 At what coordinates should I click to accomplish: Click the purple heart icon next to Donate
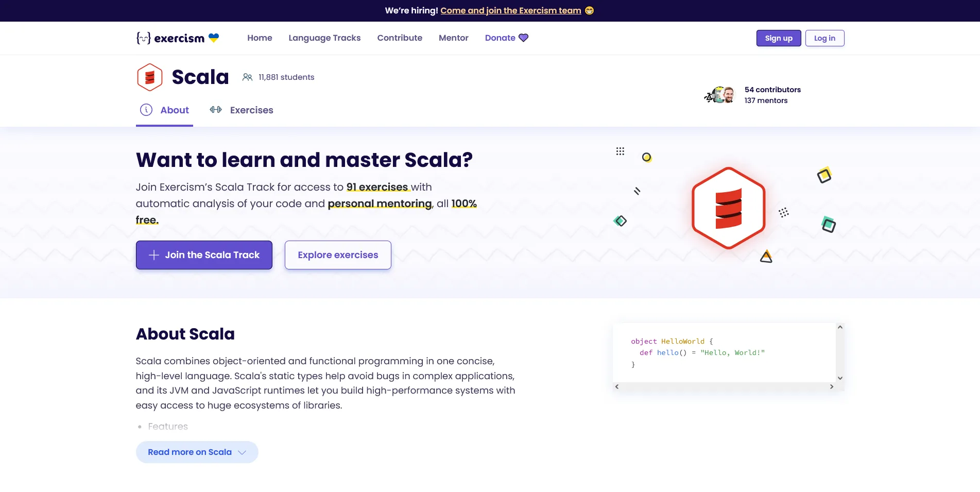click(x=523, y=38)
